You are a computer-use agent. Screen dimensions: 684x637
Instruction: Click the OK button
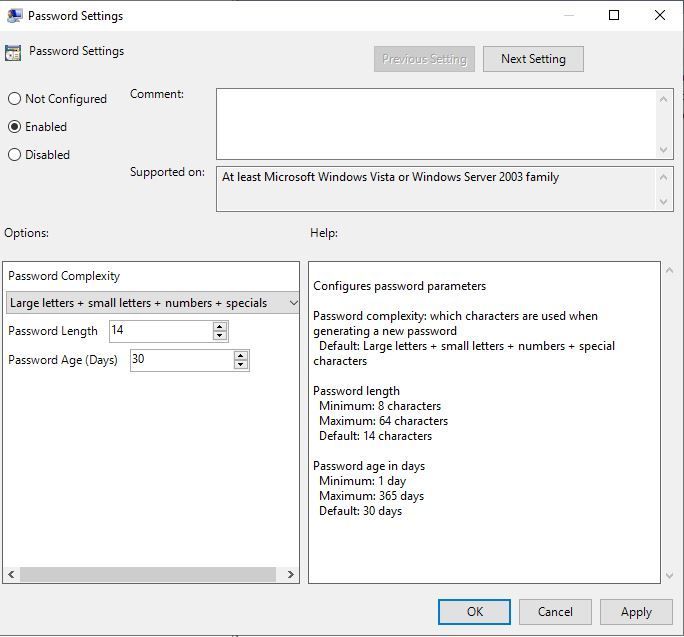pos(474,612)
